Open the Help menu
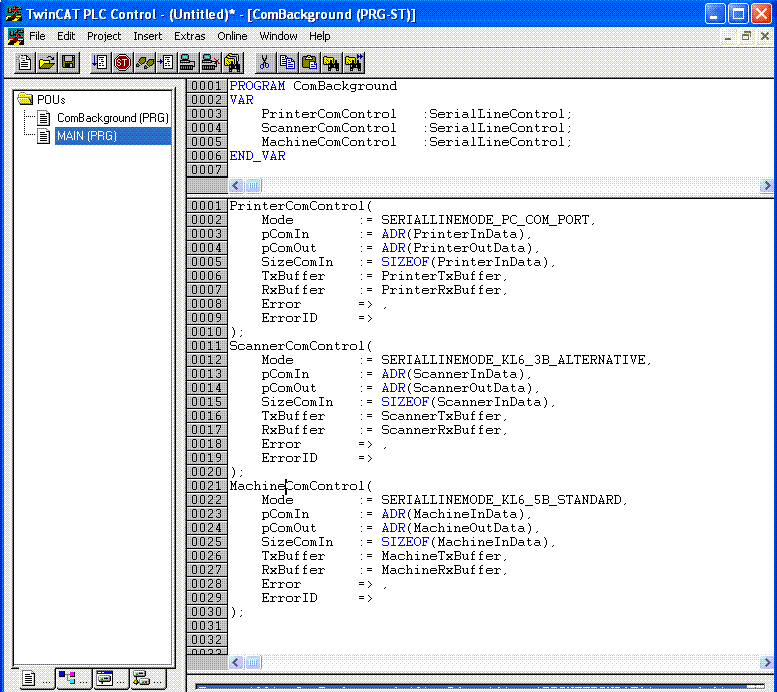The height and width of the screenshot is (692, 777). tap(320, 36)
